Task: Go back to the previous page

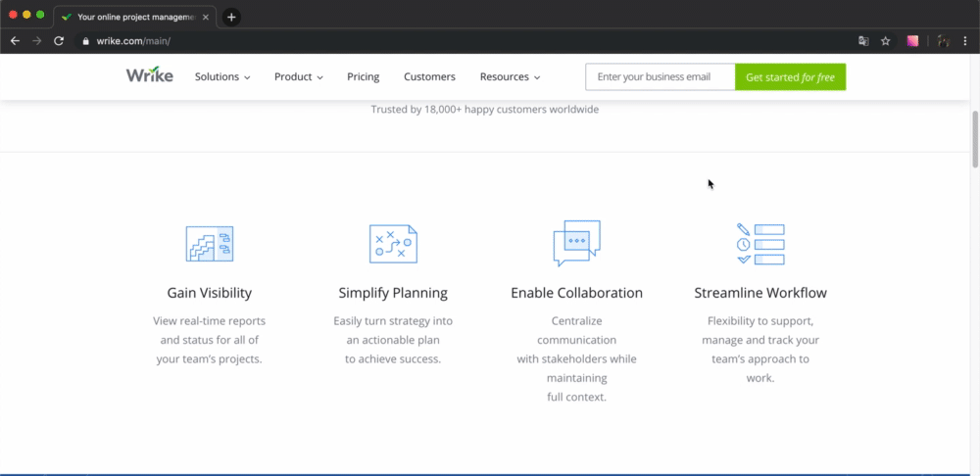Action: click(x=15, y=41)
